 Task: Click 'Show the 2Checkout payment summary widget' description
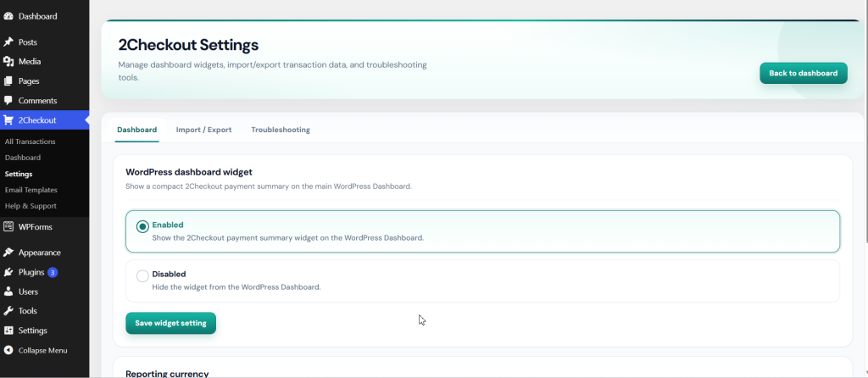288,238
